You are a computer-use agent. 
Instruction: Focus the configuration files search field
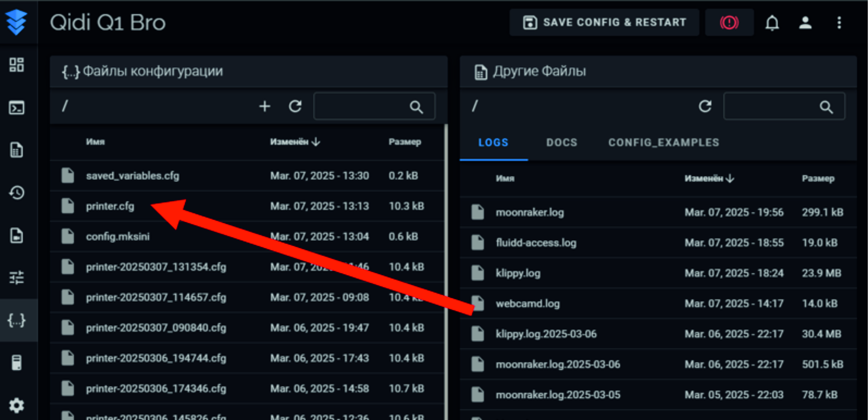point(374,107)
